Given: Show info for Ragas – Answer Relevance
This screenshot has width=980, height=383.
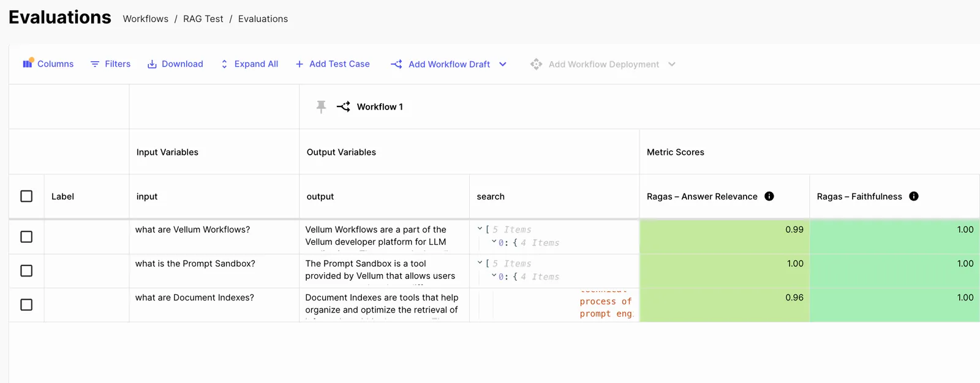Looking at the screenshot, I should pos(769,196).
